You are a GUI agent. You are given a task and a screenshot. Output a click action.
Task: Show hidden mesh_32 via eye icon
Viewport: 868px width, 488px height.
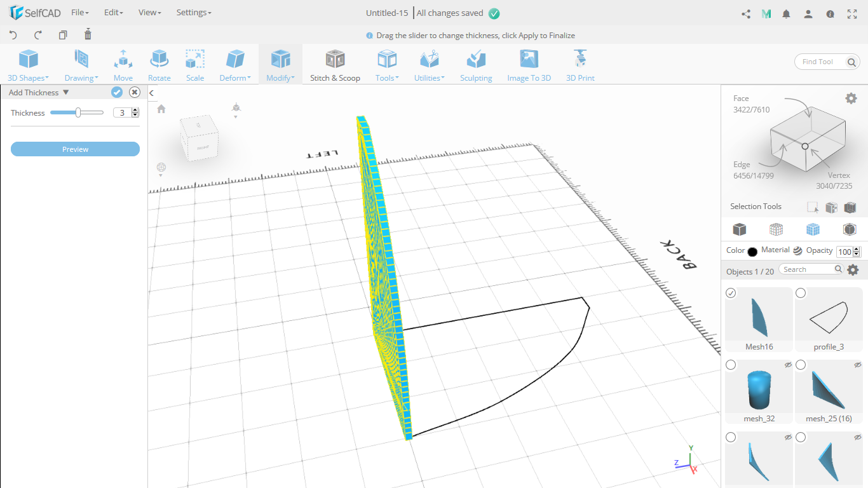pyautogui.click(x=788, y=365)
